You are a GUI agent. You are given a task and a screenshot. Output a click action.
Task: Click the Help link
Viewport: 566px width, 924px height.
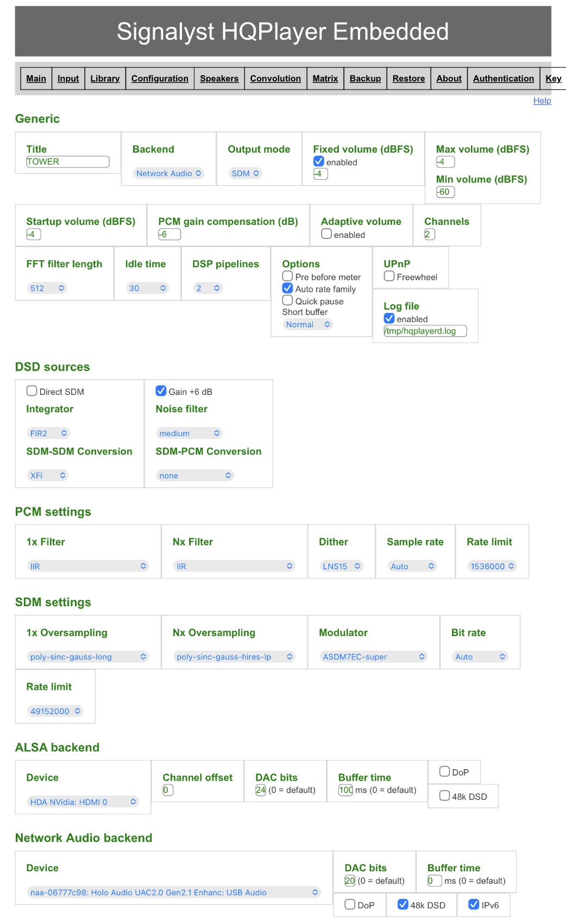tap(542, 100)
